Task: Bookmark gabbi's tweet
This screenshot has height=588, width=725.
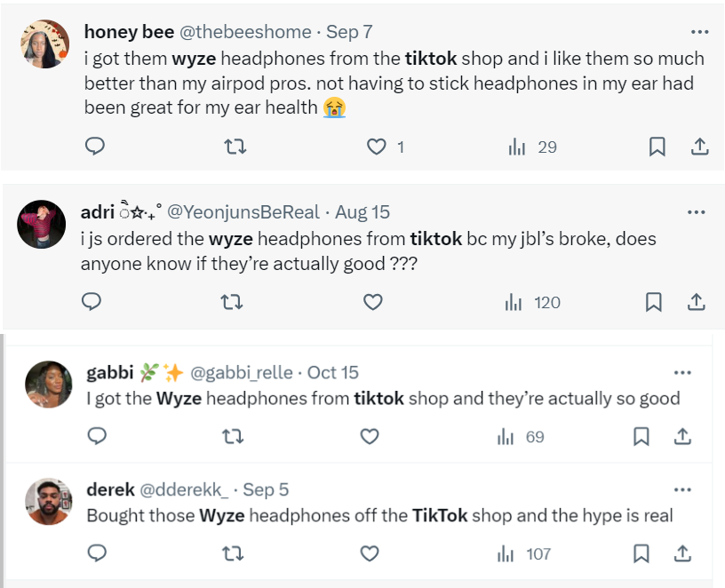Action: [x=641, y=437]
